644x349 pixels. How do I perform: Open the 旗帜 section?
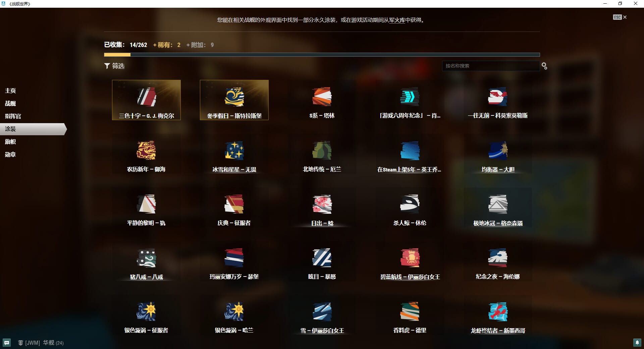point(10,142)
